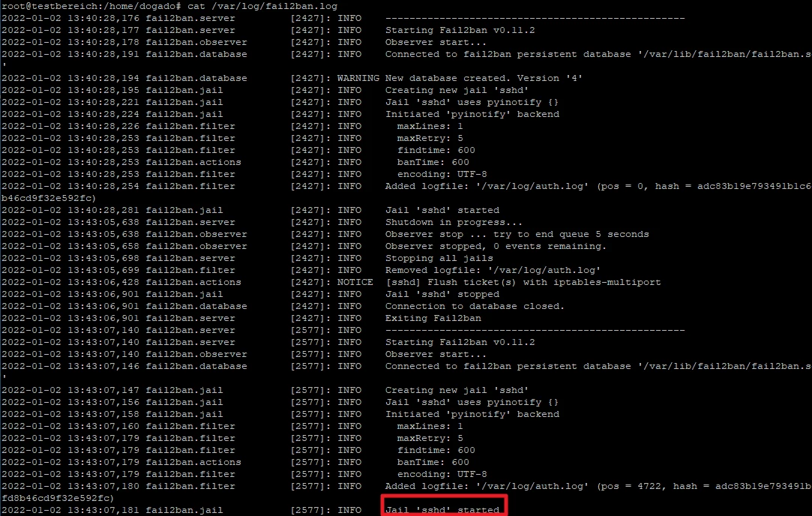Select '[sshd] Flush ticket(s) with iptables-multiport' text
The height and width of the screenshot is (516, 812).
click(x=523, y=282)
